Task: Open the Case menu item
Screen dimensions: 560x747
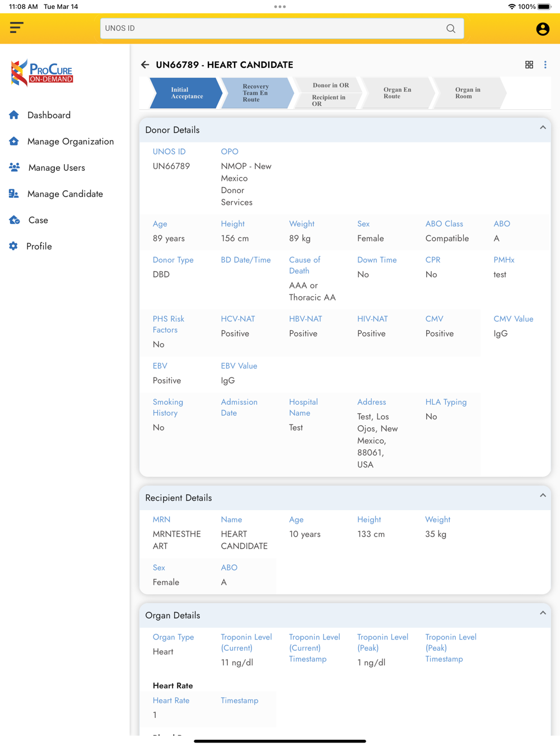Action: 38,220
